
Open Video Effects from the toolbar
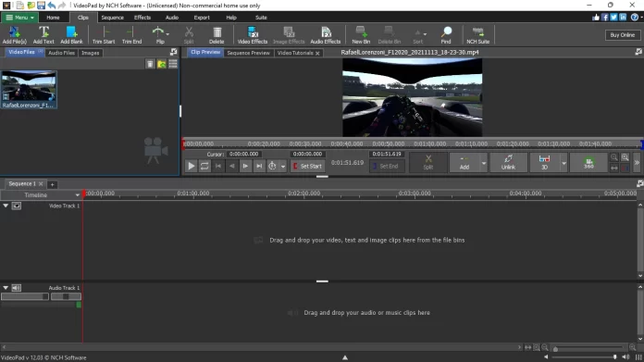click(253, 35)
